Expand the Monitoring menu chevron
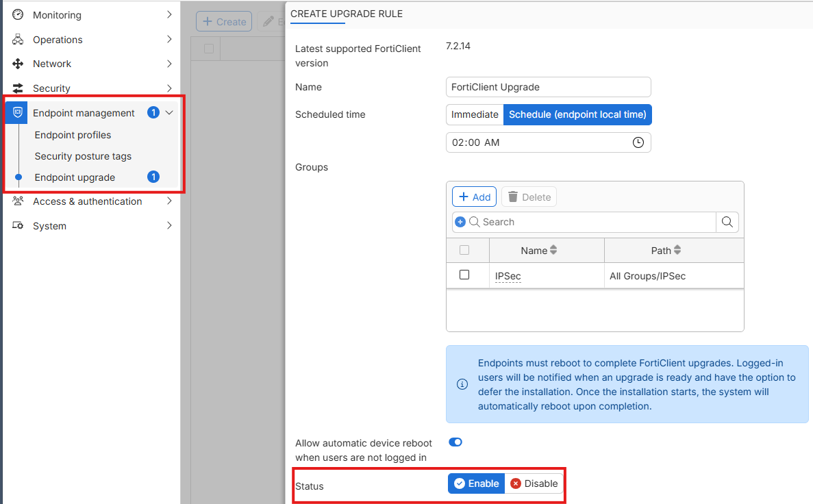The image size is (813, 504). (169, 14)
